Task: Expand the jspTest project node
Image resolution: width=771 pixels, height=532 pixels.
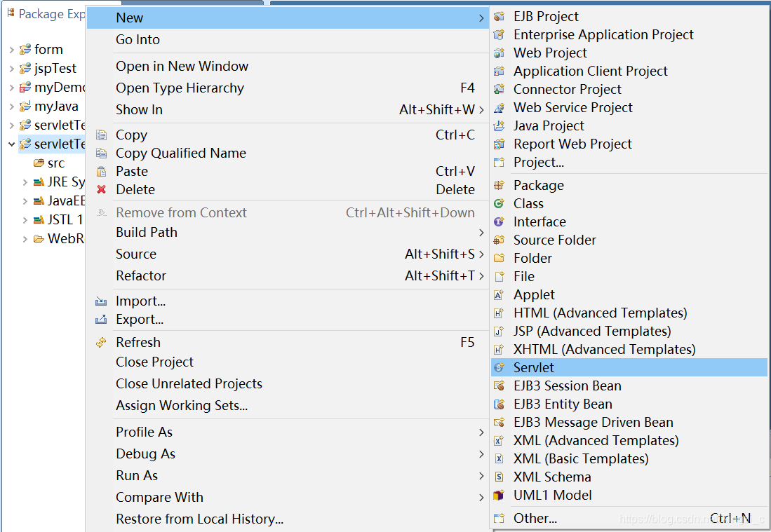Action: [12, 68]
